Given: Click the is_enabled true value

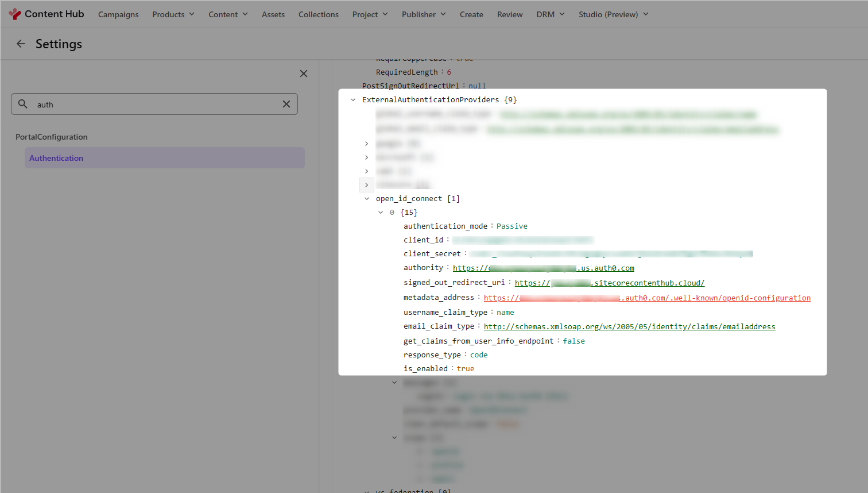Looking at the screenshot, I should click(466, 369).
